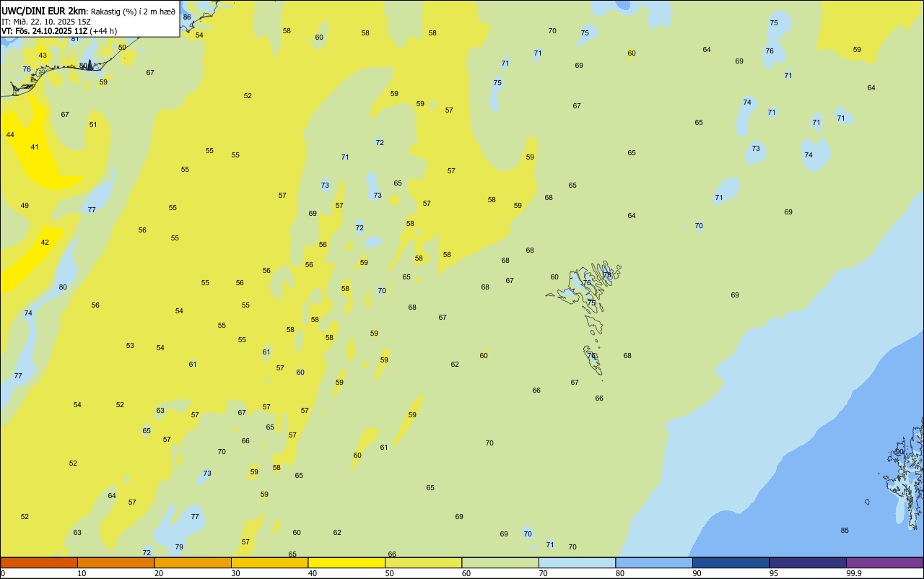
Task: Click the humidity value "49"
Action: pyautogui.click(x=25, y=206)
